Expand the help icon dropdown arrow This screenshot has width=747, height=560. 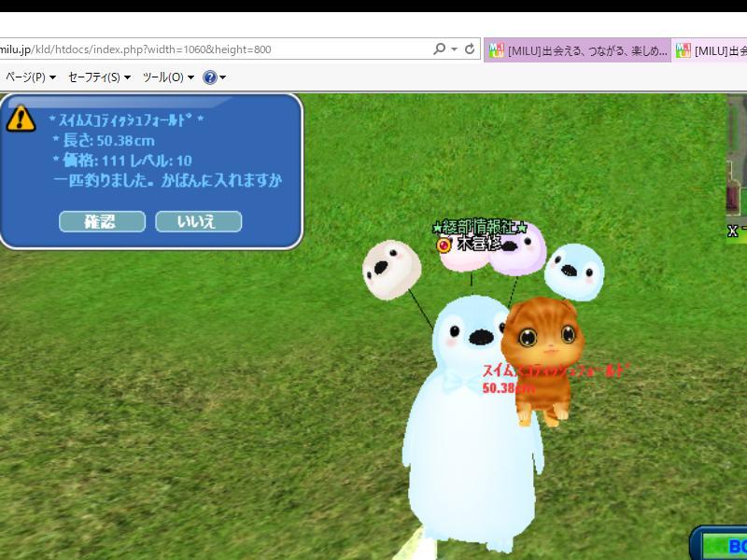223,77
